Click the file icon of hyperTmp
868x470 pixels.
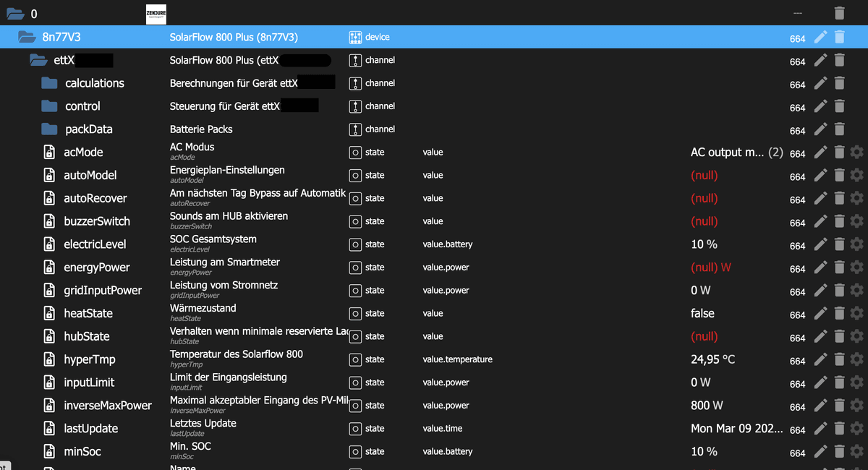point(49,359)
